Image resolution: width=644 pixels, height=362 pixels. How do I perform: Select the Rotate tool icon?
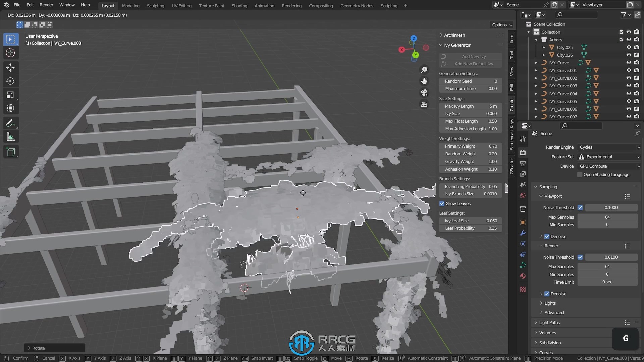pos(11,81)
